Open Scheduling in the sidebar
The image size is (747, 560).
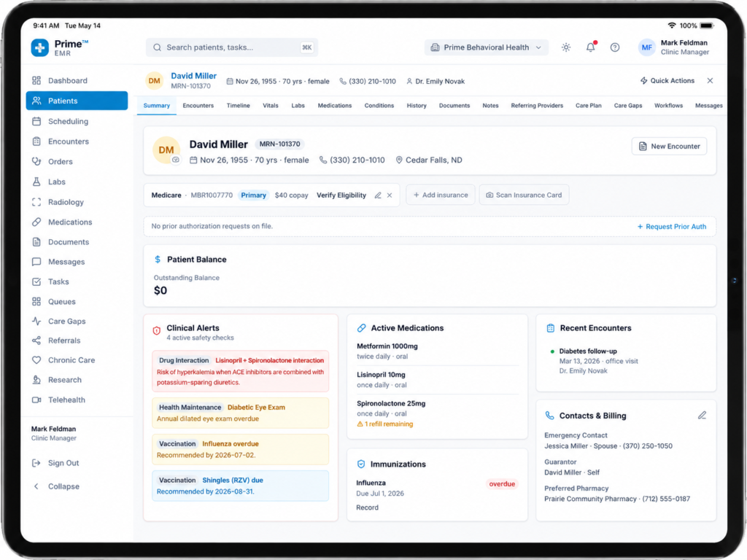tap(77, 121)
